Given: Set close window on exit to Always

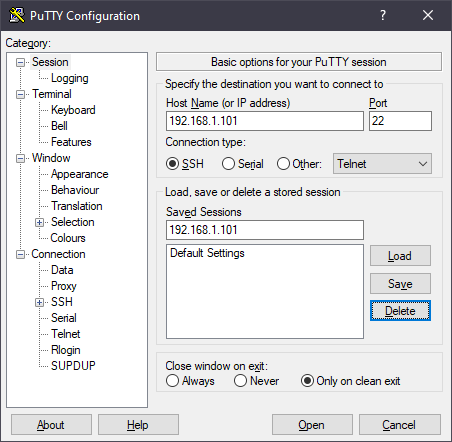Looking at the screenshot, I should coord(172,381).
